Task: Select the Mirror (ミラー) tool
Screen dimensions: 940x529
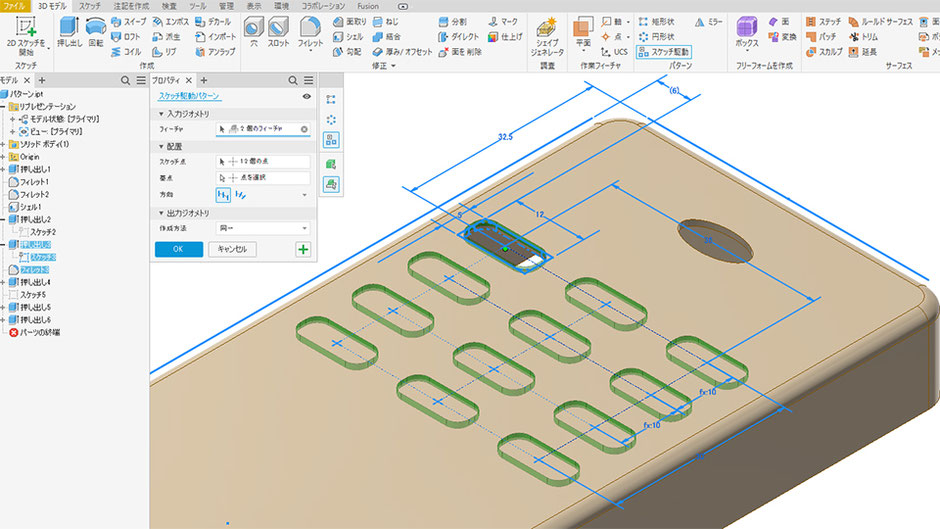Action: coord(709,22)
